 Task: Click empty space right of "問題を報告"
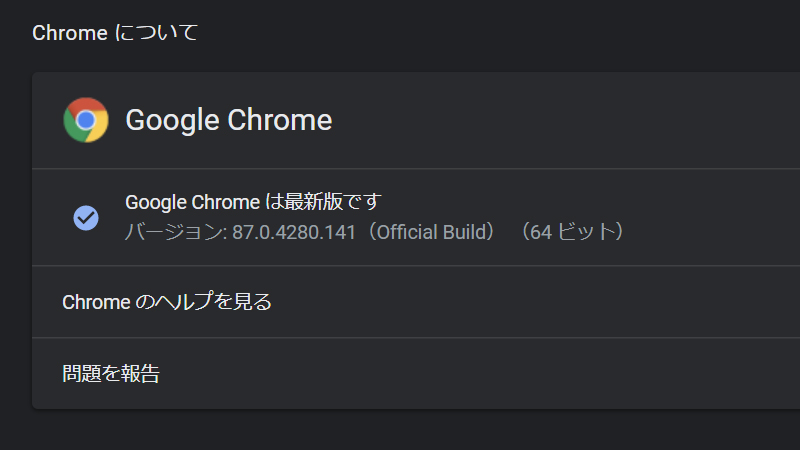pyautogui.click(x=500, y=374)
